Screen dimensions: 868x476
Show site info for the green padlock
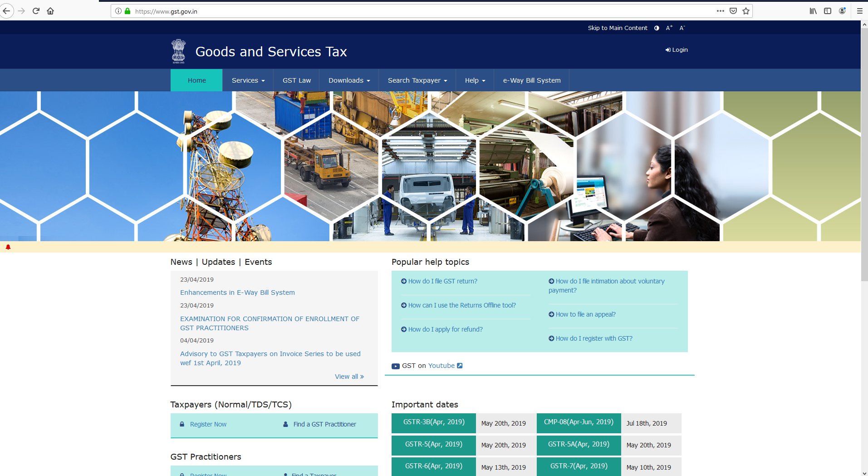(x=128, y=11)
